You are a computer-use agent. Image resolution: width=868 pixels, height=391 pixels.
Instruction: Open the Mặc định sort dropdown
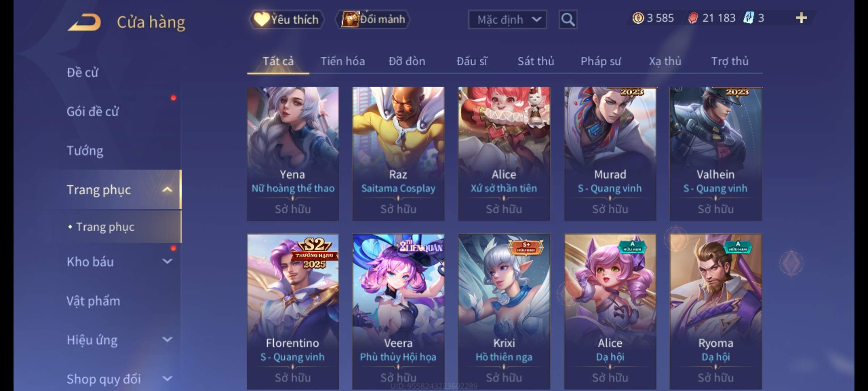[507, 20]
